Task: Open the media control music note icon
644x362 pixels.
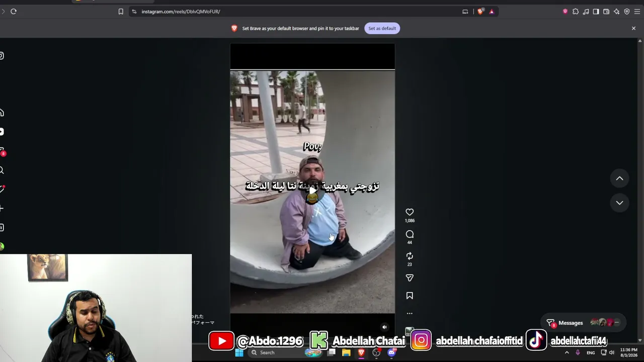Action: point(586,12)
